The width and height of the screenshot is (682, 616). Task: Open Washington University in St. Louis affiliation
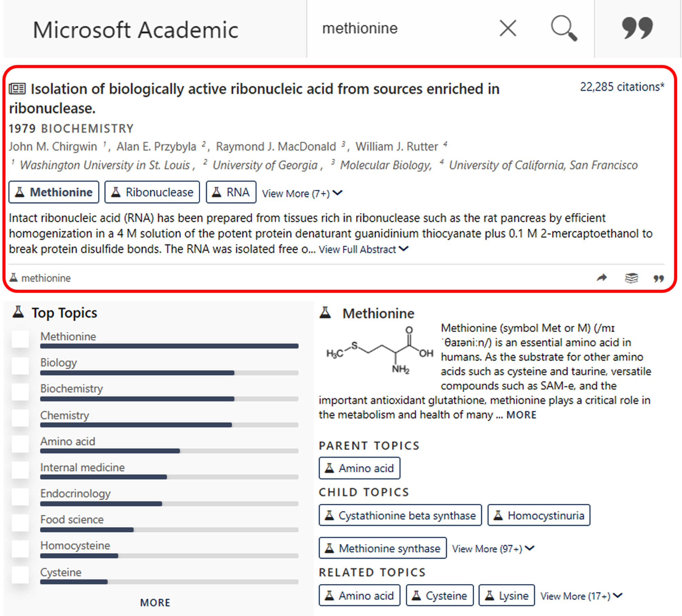[x=105, y=165]
